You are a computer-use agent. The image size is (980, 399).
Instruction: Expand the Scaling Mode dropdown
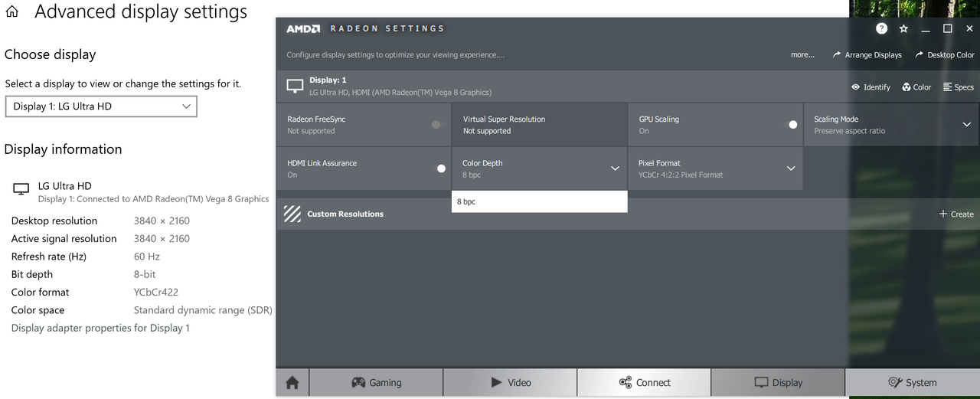coord(966,124)
